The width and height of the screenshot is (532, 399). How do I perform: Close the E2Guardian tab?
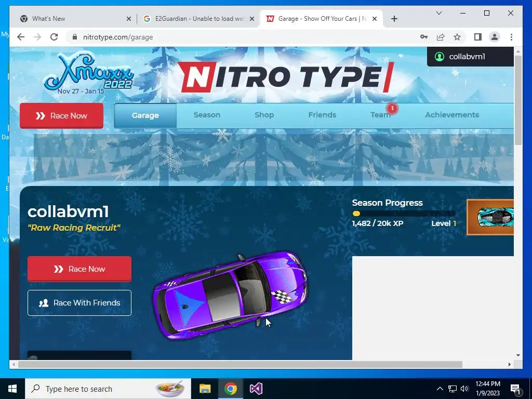252,19
